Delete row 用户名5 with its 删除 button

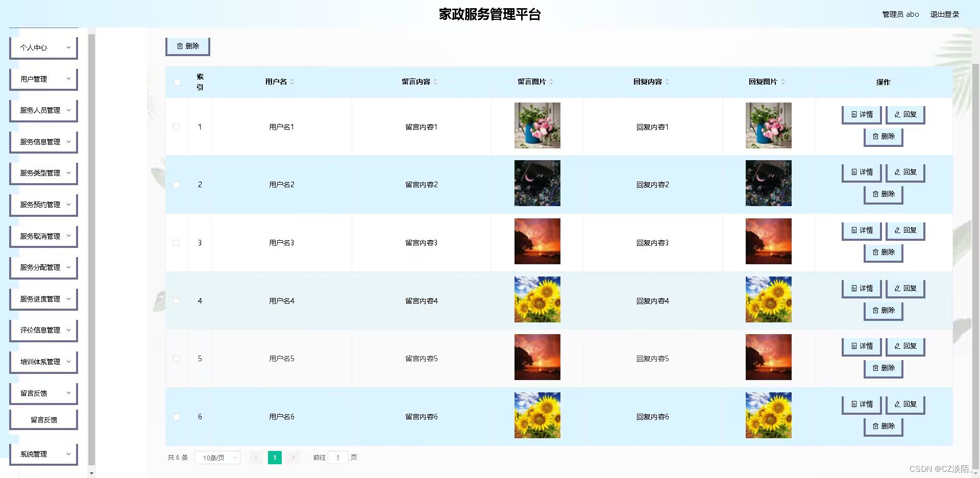pos(884,368)
